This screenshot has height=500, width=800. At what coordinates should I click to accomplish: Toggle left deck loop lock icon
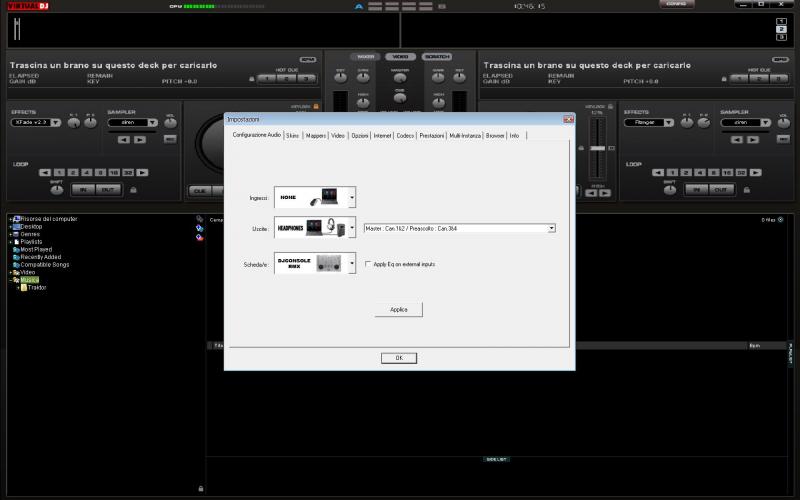(x=133, y=190)
